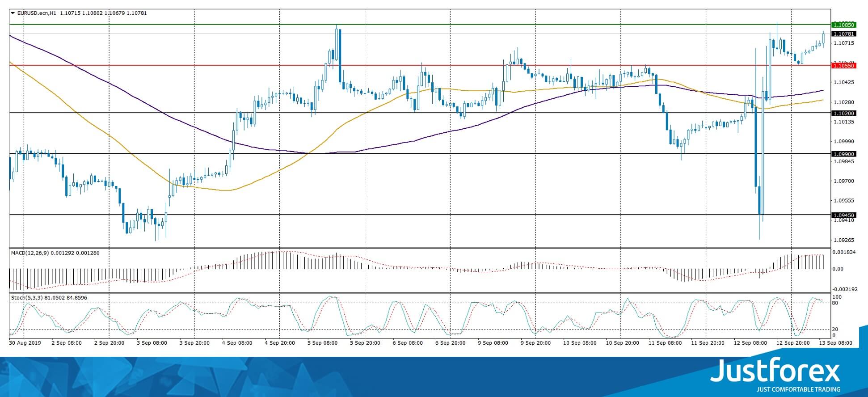The image size is (868, 397).
Task: Click the 5 Sep 20:00 time axis label
Action: (x=365, y=343)
